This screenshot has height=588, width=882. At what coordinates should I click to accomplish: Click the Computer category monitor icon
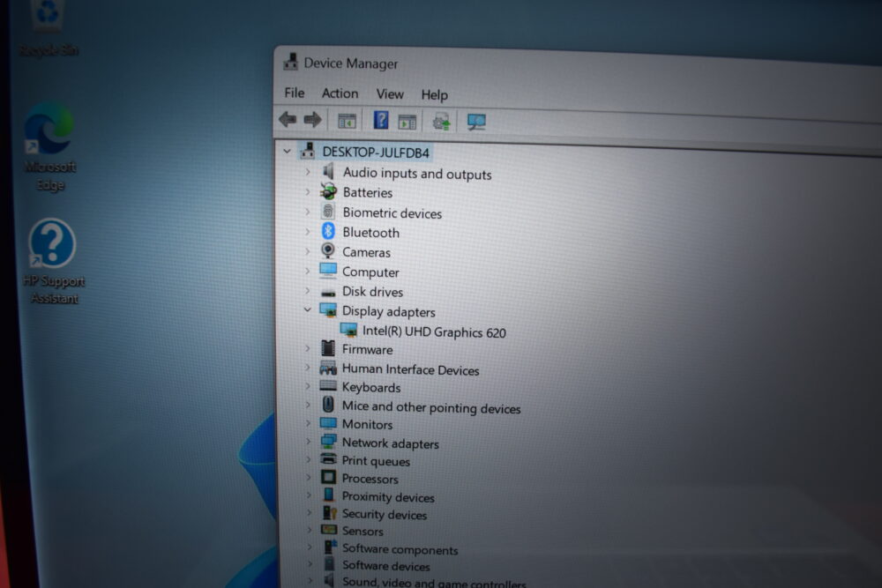(328, 271)
